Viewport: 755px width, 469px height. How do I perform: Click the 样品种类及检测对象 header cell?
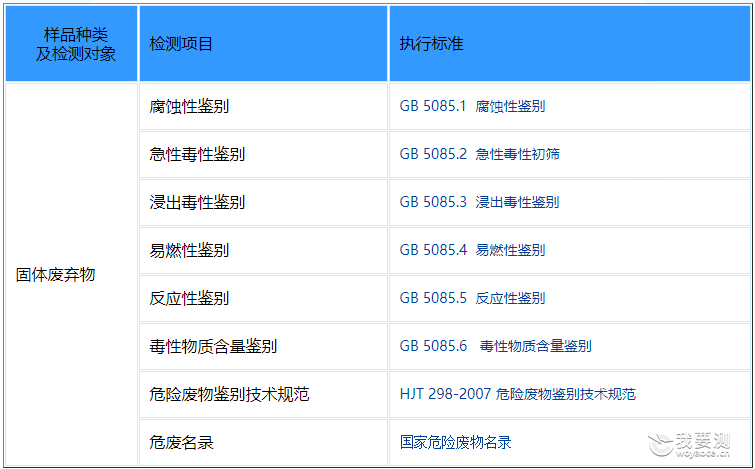(71, 44)
